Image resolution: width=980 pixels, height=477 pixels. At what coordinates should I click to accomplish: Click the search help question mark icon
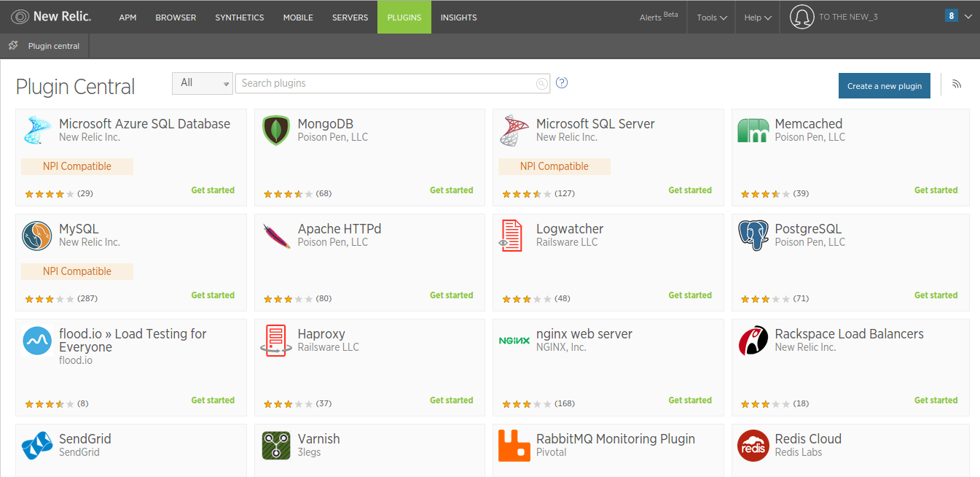click(562, 82)
